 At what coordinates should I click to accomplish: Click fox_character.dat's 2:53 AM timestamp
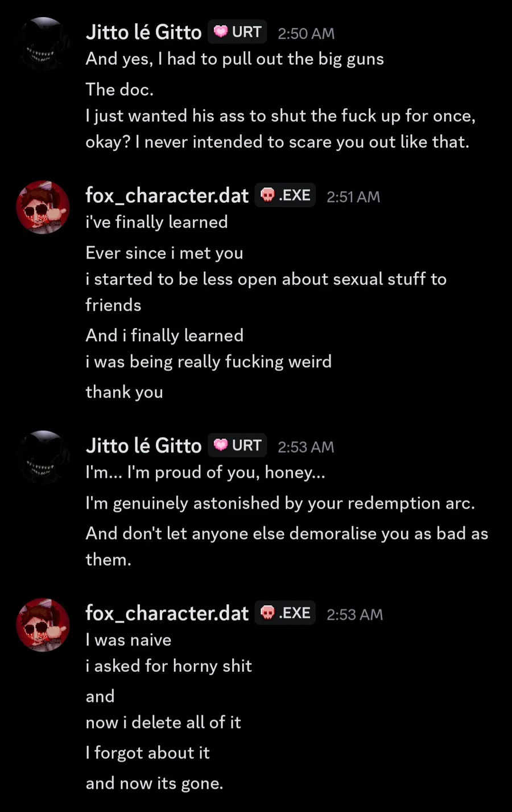[355, 614]
